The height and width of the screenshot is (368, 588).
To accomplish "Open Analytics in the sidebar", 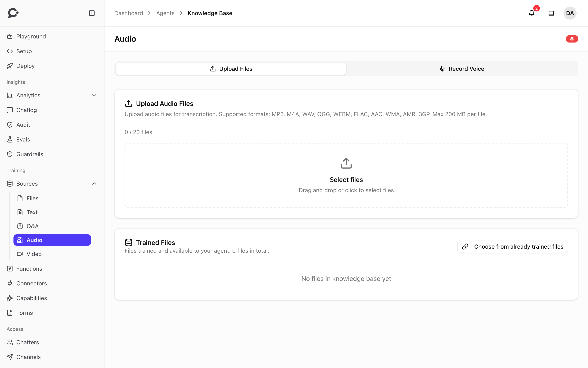I will [x=52, y=95].
